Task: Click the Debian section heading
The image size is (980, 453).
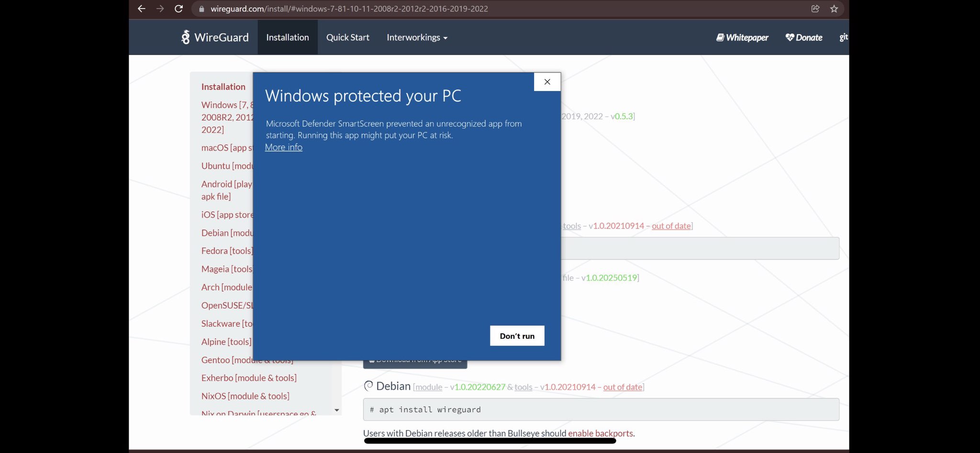Action: coord(393,386)
